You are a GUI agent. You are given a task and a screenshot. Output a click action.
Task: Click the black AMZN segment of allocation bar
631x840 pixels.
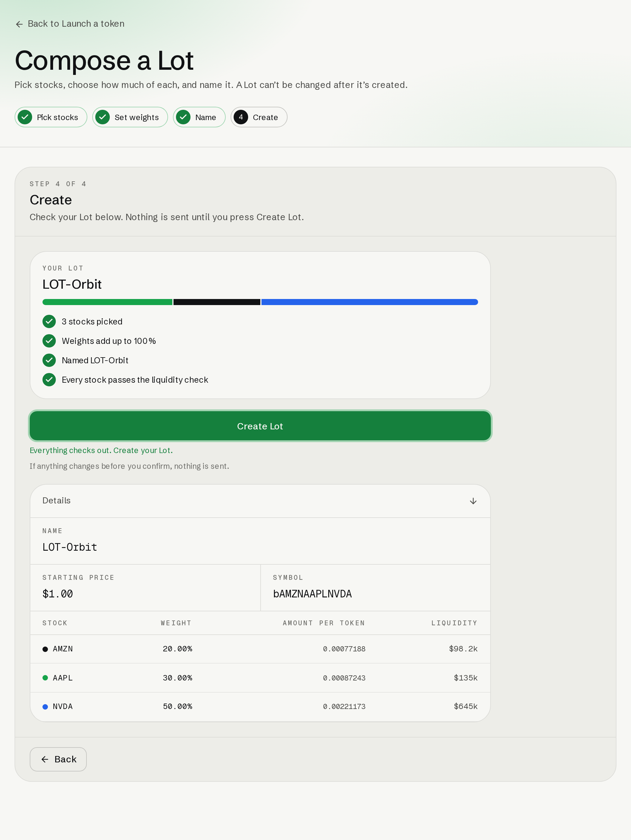point(217,302)
